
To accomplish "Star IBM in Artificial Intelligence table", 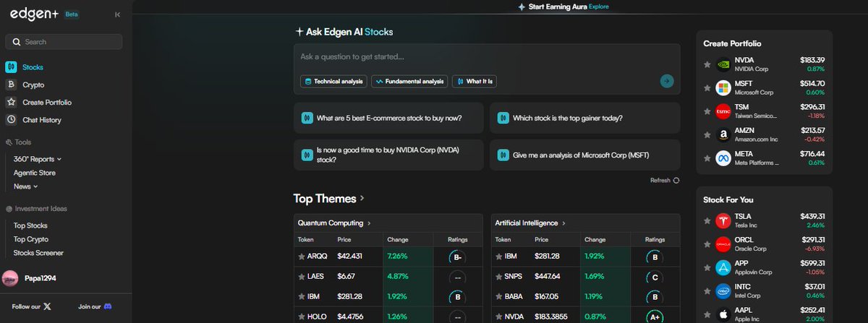I will tap(498, 257).
